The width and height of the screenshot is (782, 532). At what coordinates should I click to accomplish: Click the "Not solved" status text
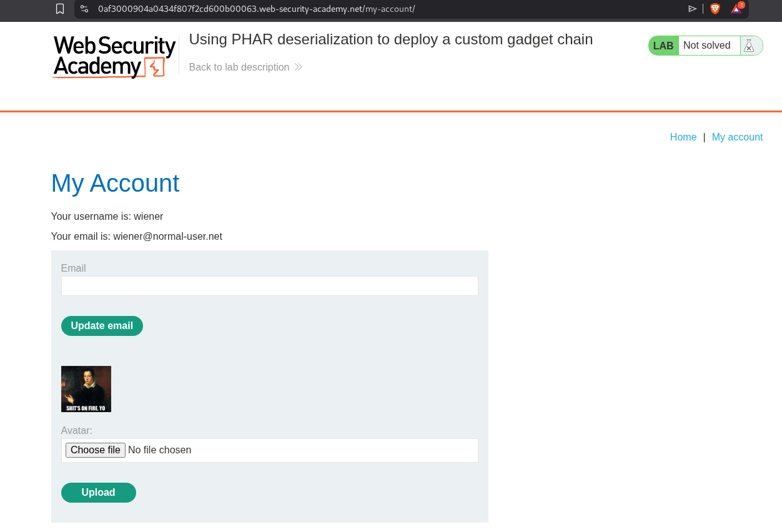(706, 46)
